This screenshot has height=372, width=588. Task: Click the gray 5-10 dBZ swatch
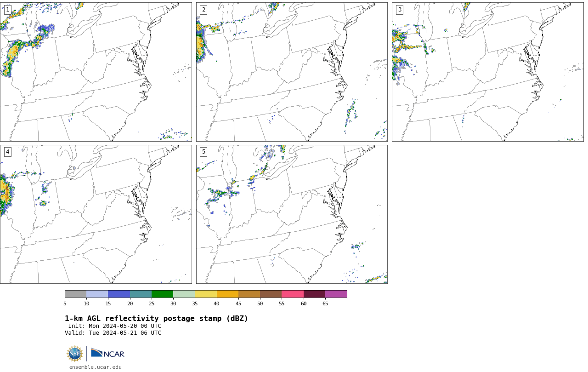[75, 294]
